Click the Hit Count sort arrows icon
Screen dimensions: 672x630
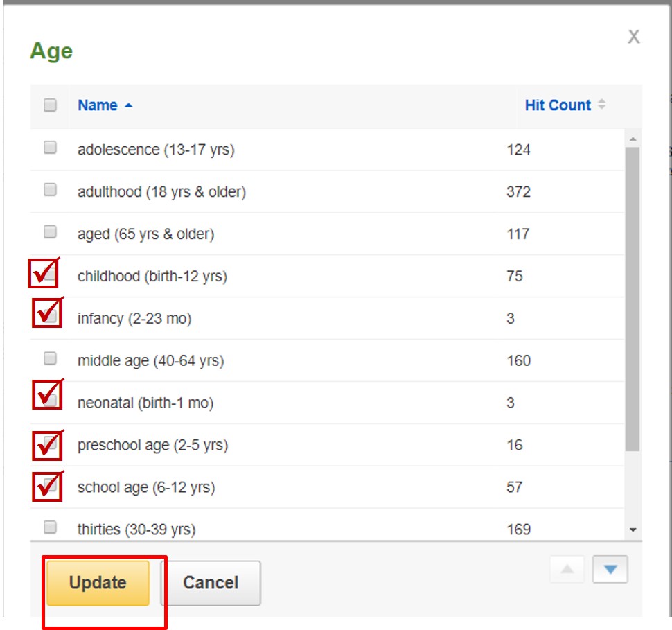(x=602, y=104)
